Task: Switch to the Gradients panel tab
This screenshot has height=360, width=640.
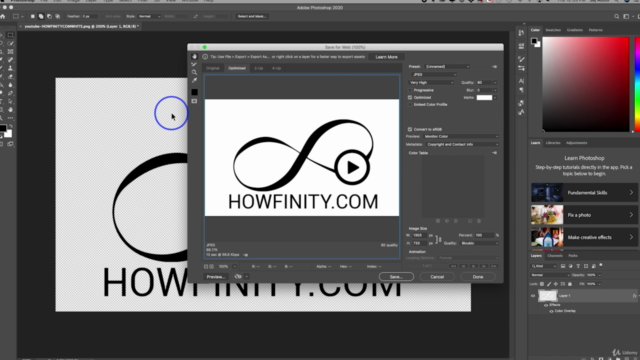Action: pyautogui.click(x=575, y=30)
